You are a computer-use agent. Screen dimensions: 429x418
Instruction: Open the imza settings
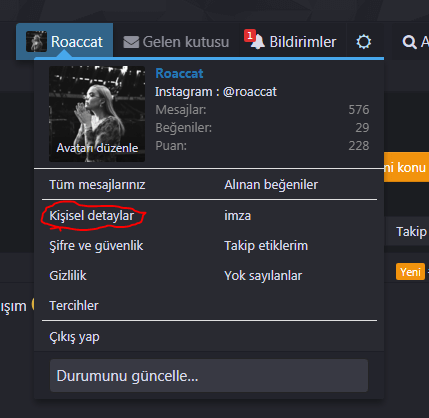(238, 216)
